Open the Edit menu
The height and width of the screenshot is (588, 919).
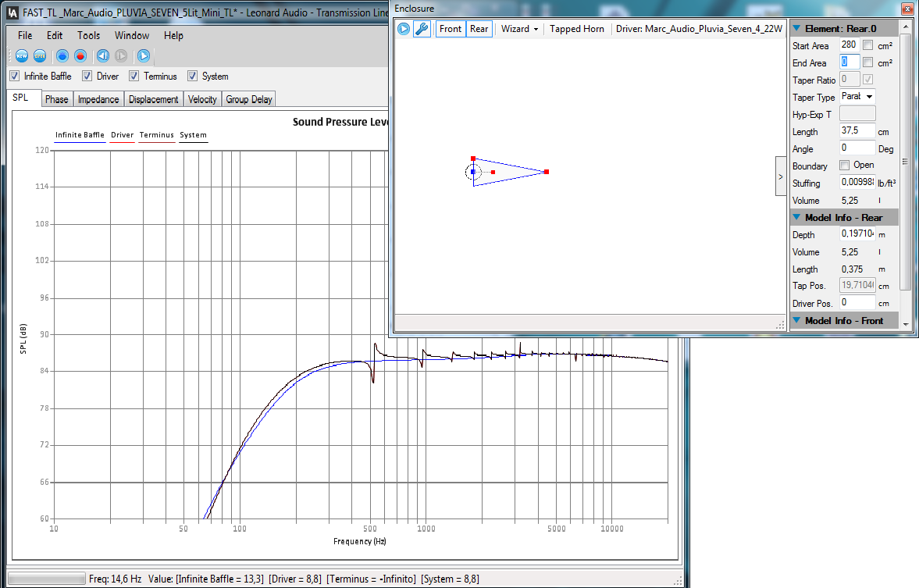point(55,35)
